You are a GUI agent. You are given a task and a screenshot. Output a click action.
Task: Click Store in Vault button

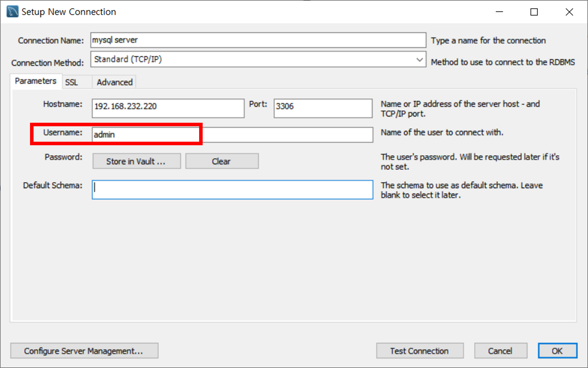coord(137,161)
